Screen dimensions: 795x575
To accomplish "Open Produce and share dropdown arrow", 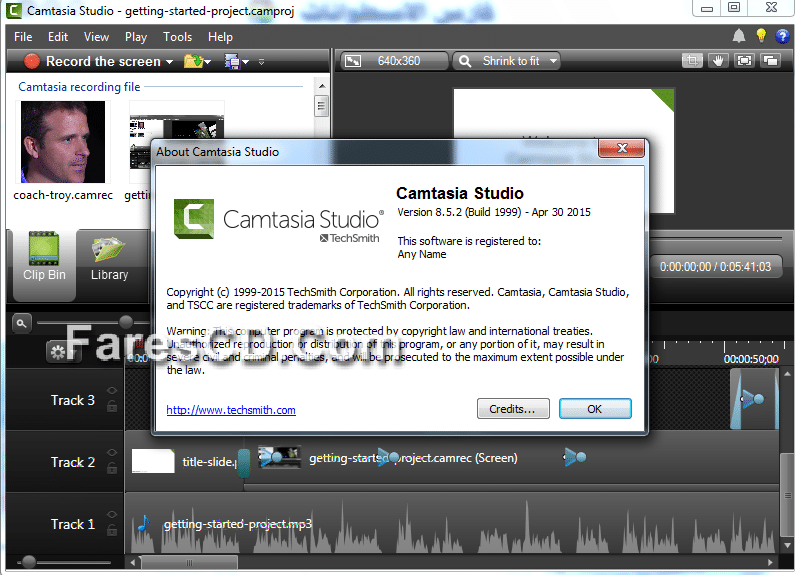I will 246,62.
